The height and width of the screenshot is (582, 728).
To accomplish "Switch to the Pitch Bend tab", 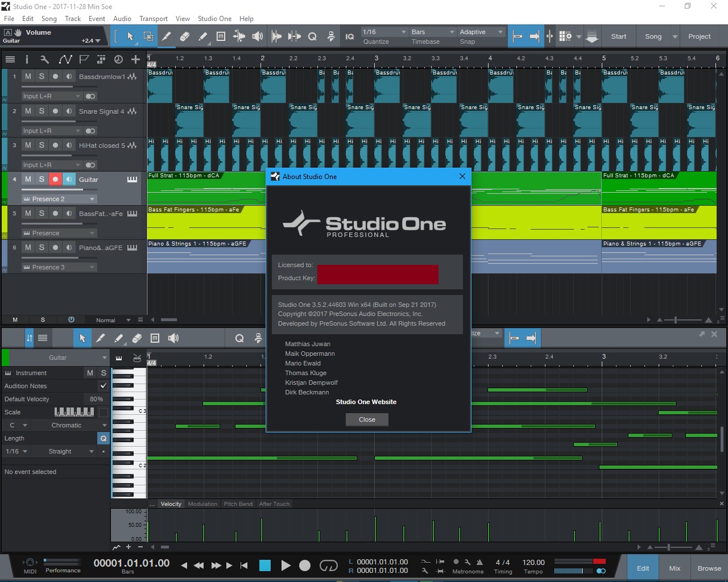I will pos(238,504).
